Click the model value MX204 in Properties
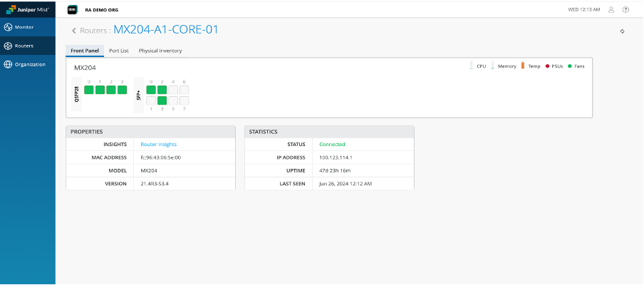Screen dimensions: 644x285 pos(149,170)
